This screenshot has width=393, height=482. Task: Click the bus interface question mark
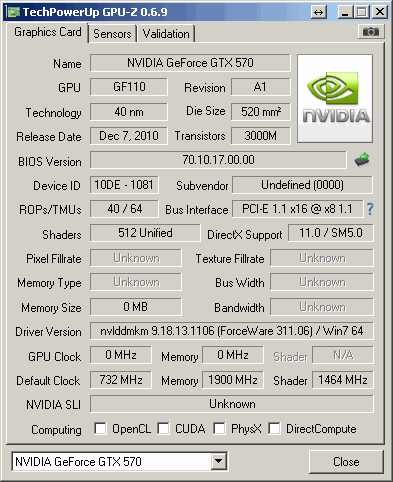click(x=370, y=209)
